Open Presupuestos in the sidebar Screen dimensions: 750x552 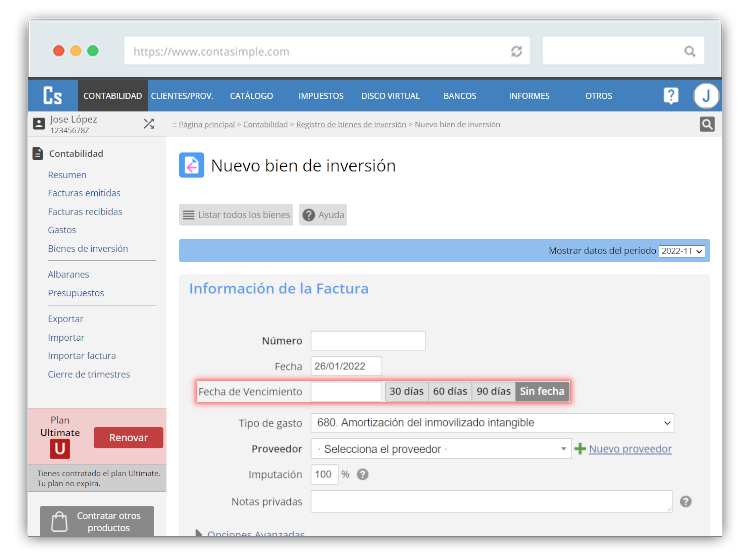point(76,293)
